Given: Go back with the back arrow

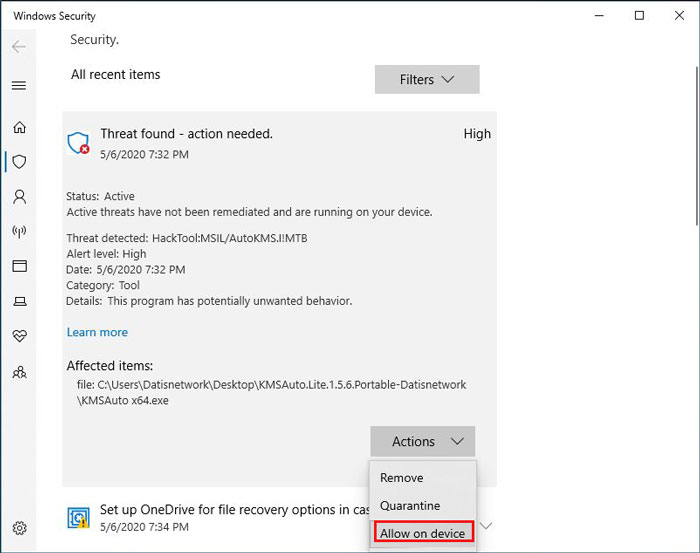Looking at the screenshot, I should click(x=19, y=46).
